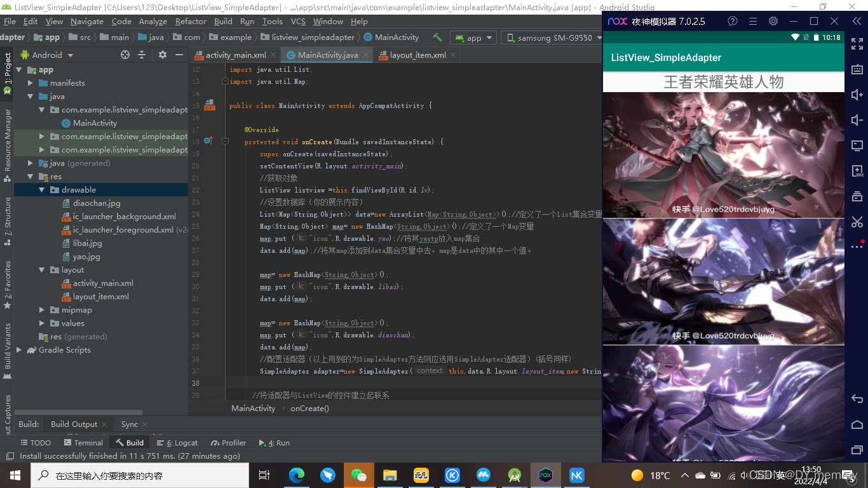
Task: Open Nox more tools ellipsis
Action: pos(857,247)
